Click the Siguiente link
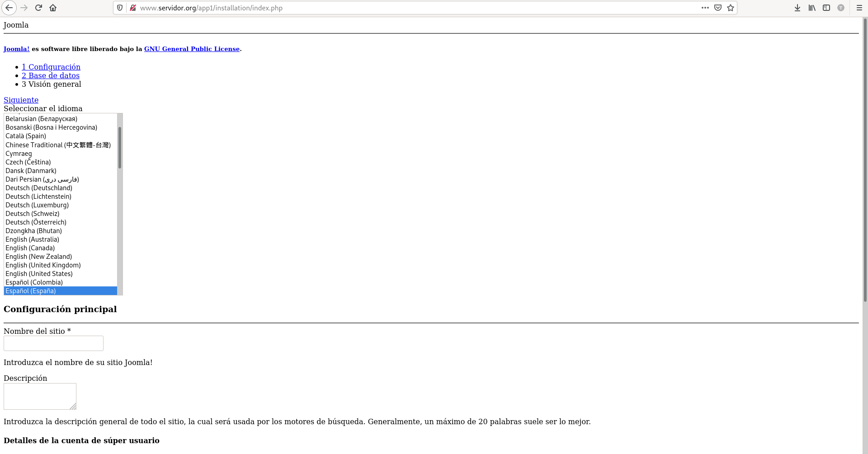868x454 pixels. pyautogui.click(x=21, y=100)
